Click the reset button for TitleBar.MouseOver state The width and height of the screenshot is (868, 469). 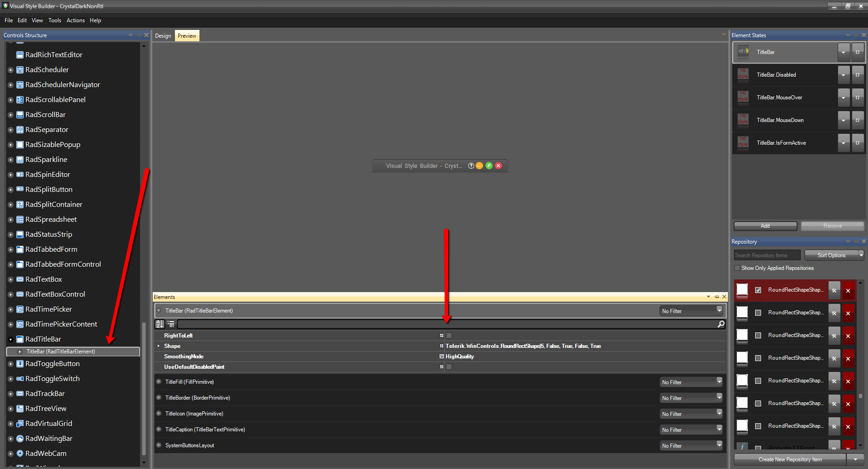pyautogui.click(x=858, y=98)
